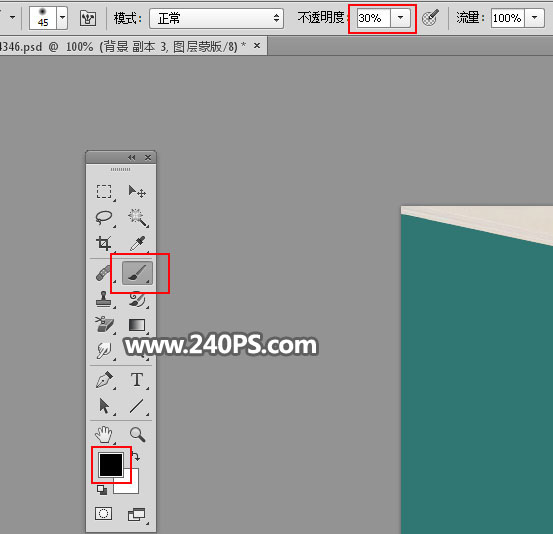Open the tool preset picker arrow
Screen dimensions: 553x534
coord(13,17)
